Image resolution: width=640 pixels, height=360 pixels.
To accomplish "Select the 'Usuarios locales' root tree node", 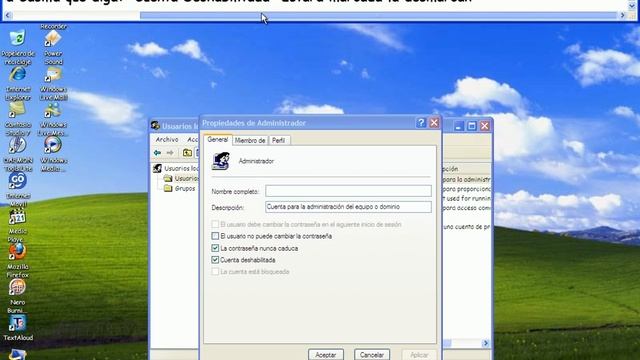I will tap(176, 168).
